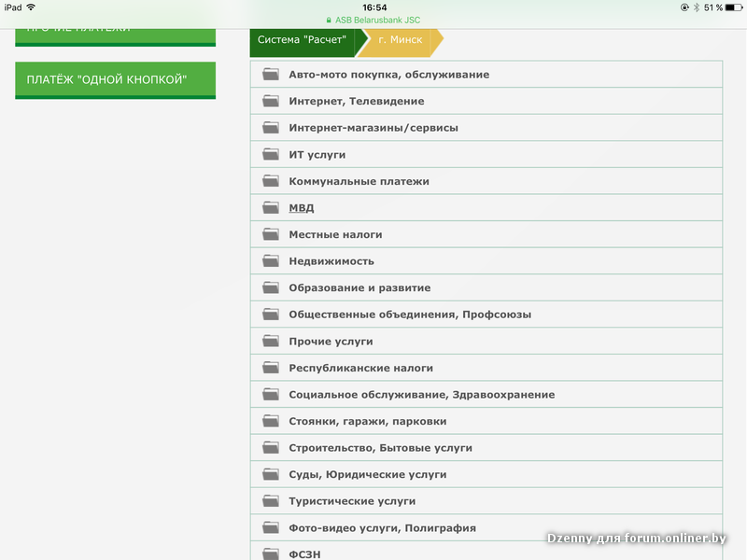Click folder icon beside Интернет-магазины/сервисы
The width and height of the screenshot is (747, 560).
[271, 128]
